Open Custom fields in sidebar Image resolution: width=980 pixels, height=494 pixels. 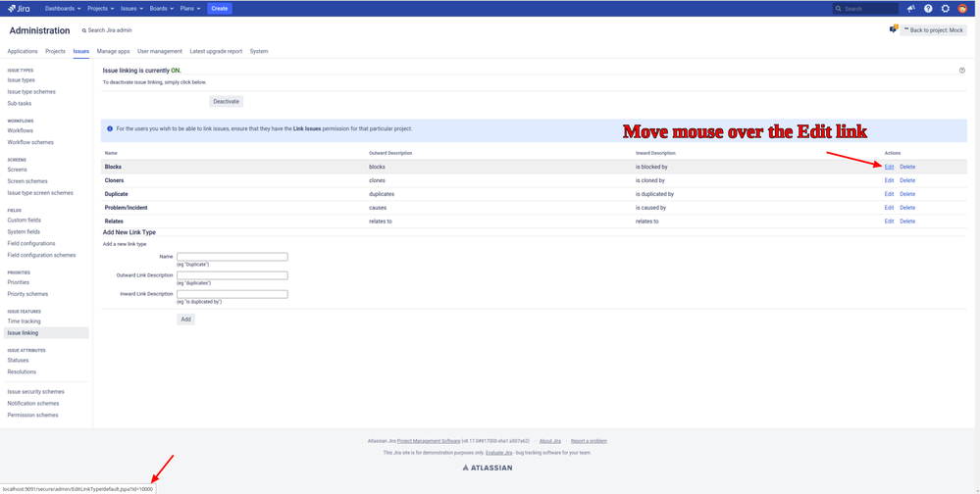coord(25,220)
